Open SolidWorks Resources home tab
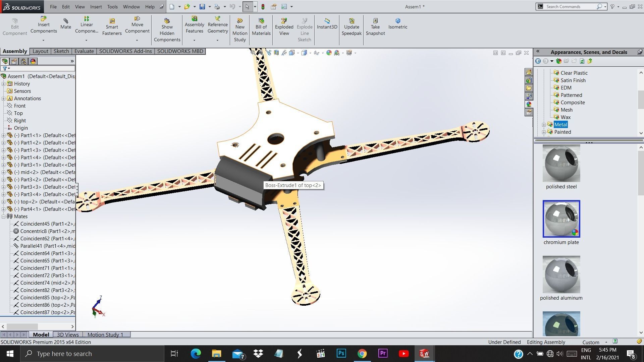This screenshot has height=362, width=644. [529, 72]
